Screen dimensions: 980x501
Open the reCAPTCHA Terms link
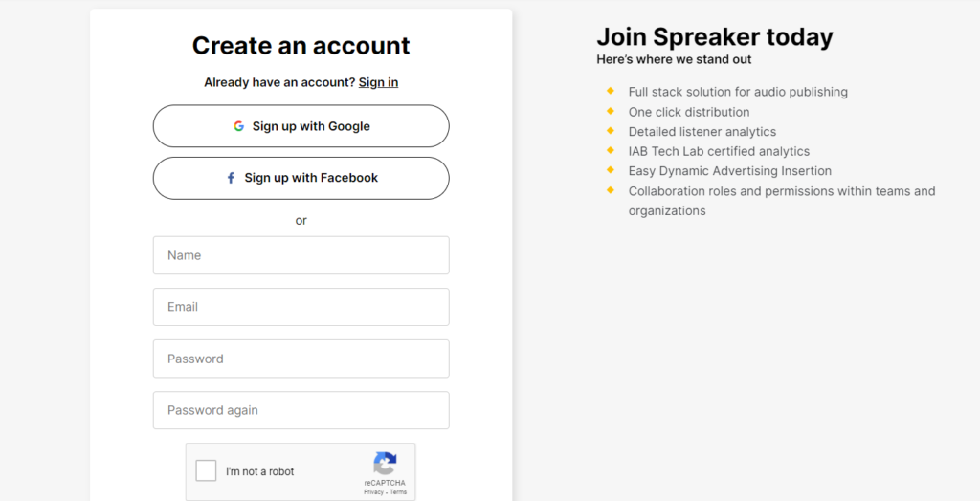[x=398, y=492]
